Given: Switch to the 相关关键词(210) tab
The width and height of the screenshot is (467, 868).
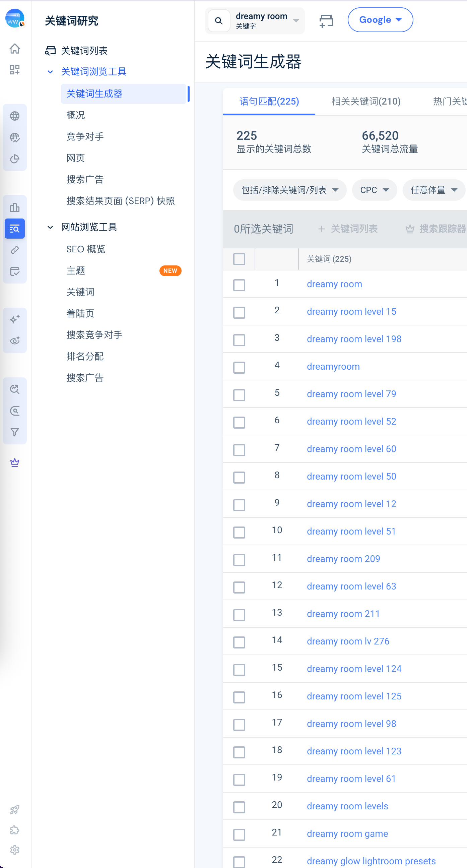Looking at the screenshot, I should 366,102.
